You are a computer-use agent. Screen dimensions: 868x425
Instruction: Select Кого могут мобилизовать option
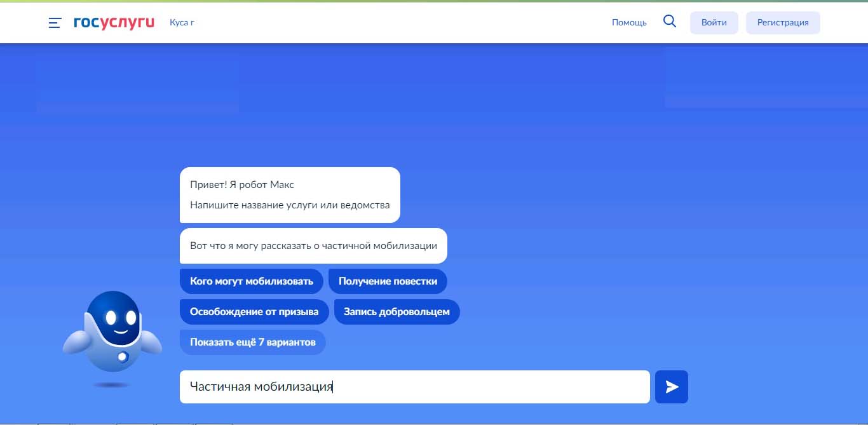pos(252,281)
